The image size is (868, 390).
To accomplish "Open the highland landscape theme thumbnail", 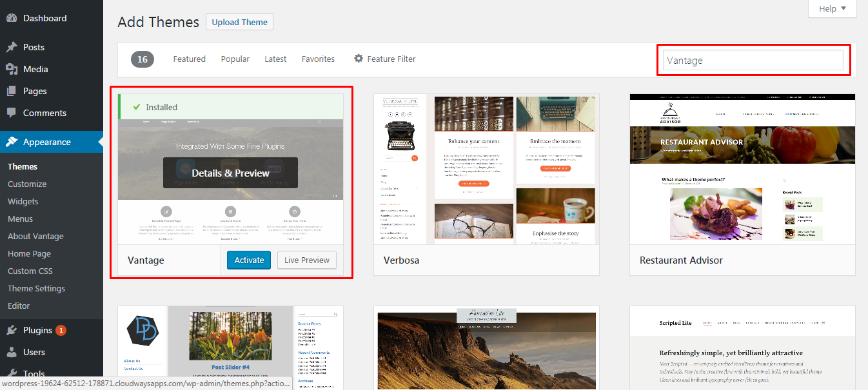I will (x=486, y=348).
